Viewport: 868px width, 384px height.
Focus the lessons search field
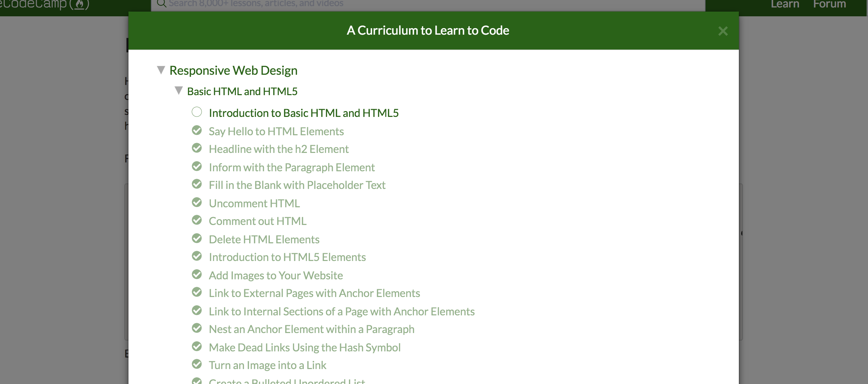(x=428, y=5)
